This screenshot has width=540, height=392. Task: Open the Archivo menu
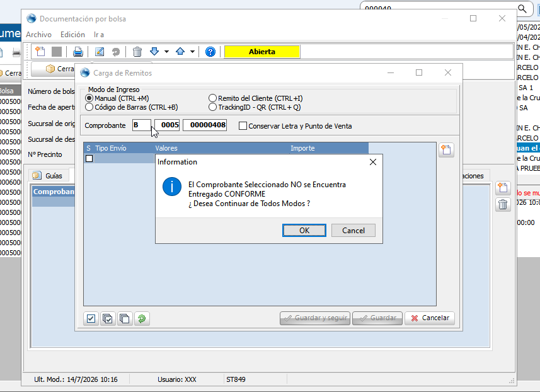(x=38, y=35)
